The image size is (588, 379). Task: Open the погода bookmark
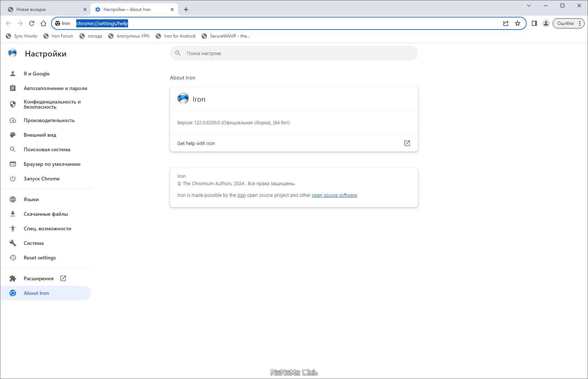coord(91,36)
